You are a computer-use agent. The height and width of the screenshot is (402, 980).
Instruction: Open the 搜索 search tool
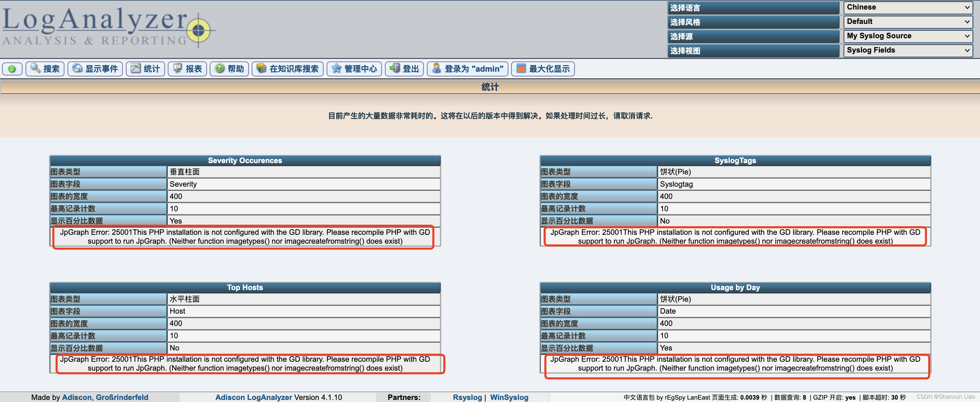tap(45, 69)
